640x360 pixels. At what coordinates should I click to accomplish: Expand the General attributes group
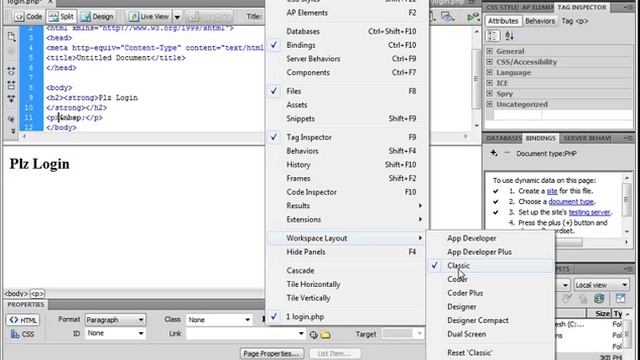point(489,51)
